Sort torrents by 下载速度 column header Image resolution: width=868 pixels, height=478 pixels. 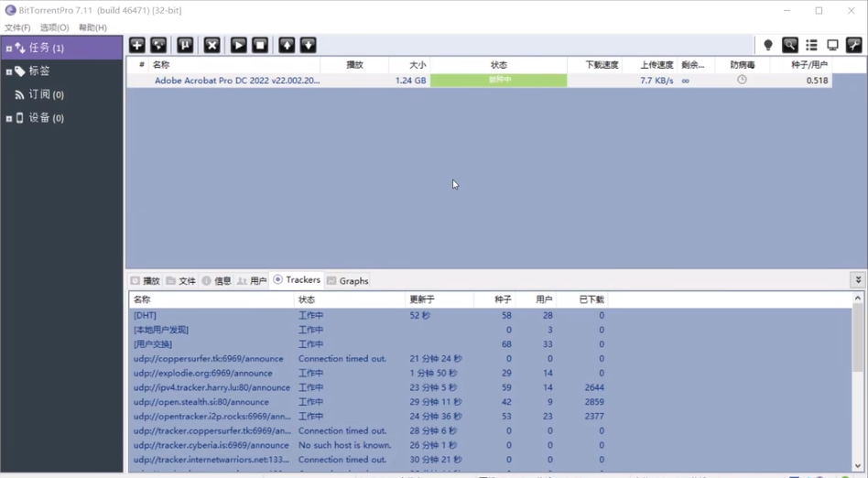click(x=595, y=65)
